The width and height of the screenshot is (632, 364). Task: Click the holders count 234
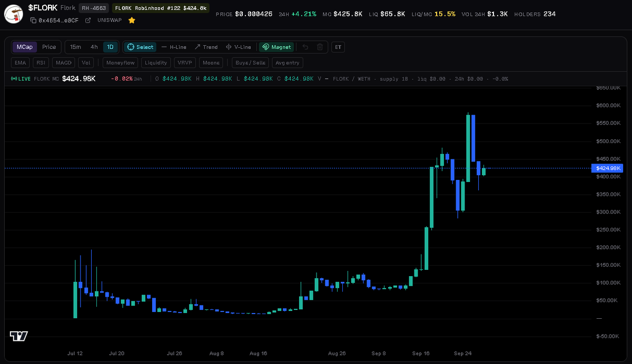[x=549, y=14]
